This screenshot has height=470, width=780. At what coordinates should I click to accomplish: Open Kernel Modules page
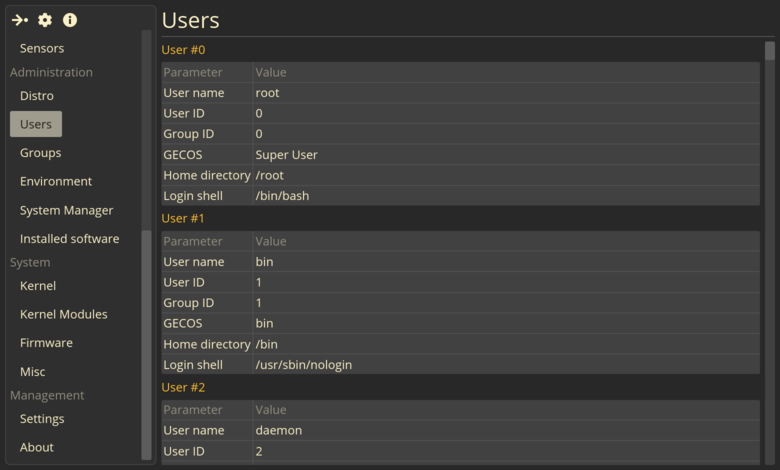click(x=64, y=314)
